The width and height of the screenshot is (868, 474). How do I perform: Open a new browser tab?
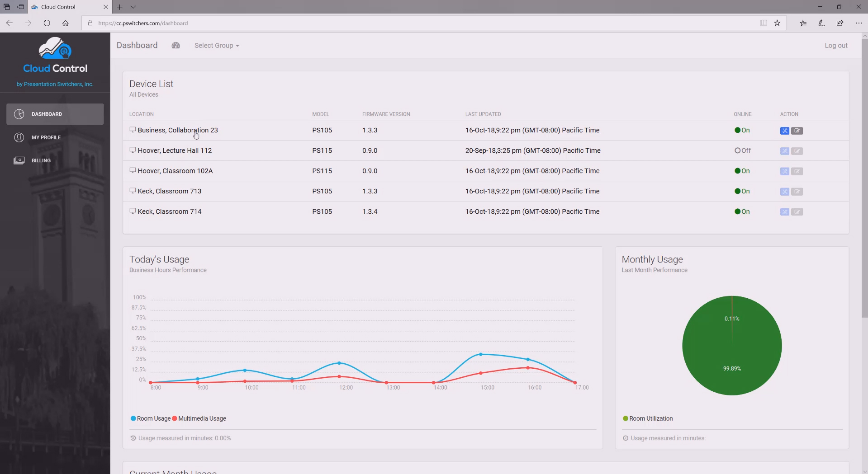(119, 7)
